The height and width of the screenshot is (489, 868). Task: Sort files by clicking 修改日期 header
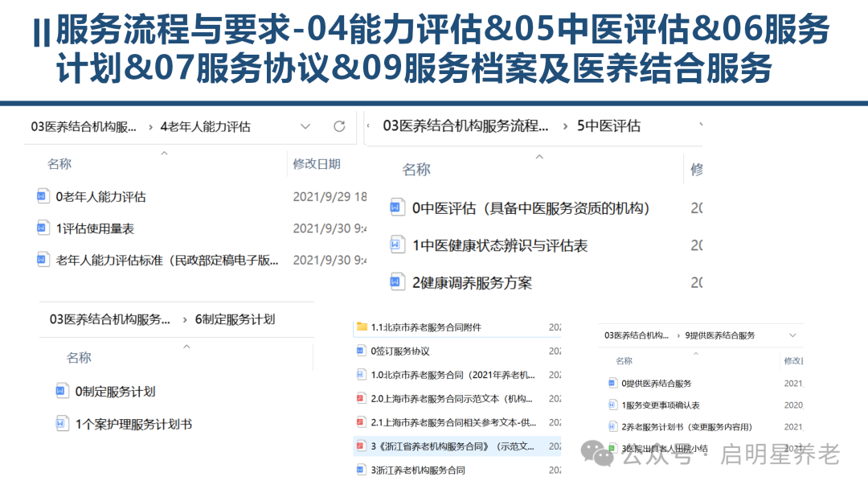click(x=317, y=163)
